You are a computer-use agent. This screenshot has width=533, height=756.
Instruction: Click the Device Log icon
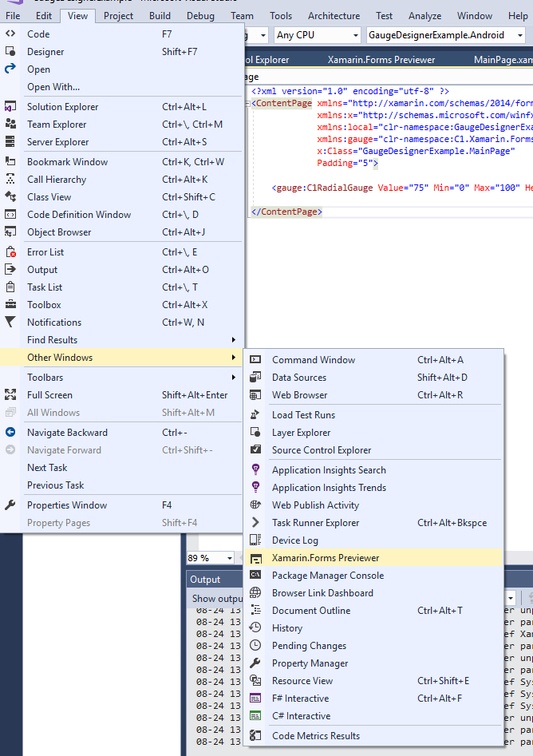coord(255,540)
